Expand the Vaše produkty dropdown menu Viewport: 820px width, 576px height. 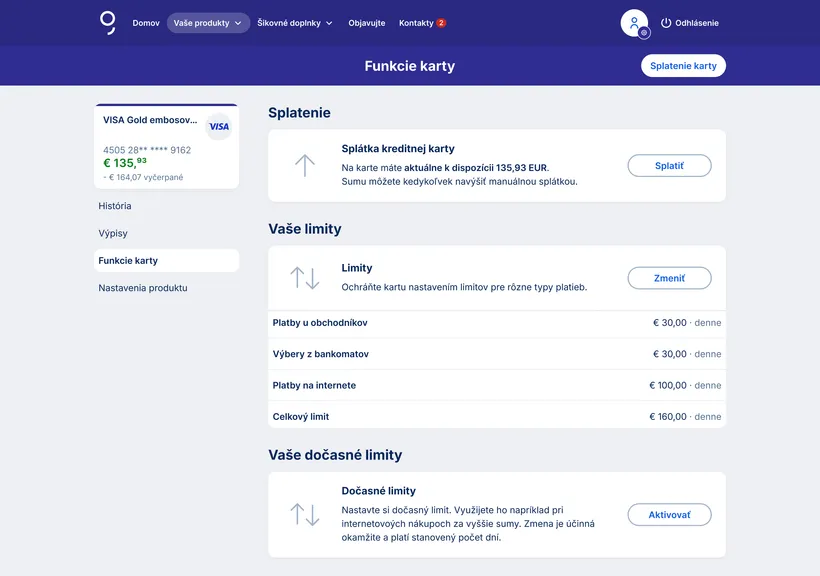(208, 23)
